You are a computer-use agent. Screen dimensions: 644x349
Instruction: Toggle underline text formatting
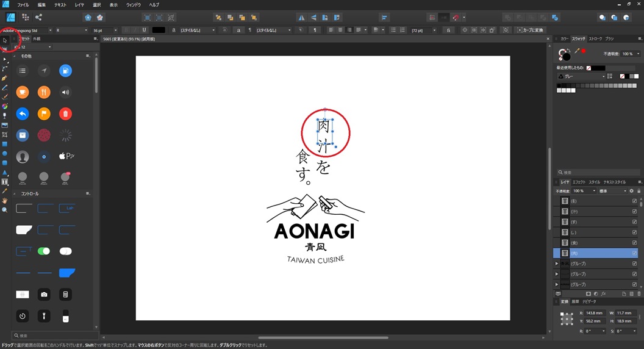pos(144,30)
